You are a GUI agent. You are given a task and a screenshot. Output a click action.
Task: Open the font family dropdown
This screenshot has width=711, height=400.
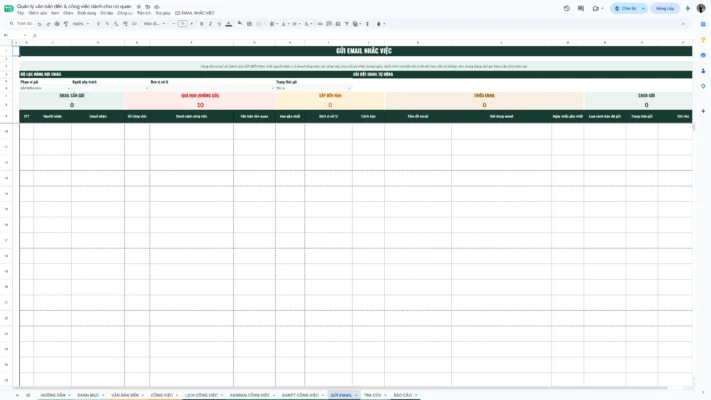[154, 24]
